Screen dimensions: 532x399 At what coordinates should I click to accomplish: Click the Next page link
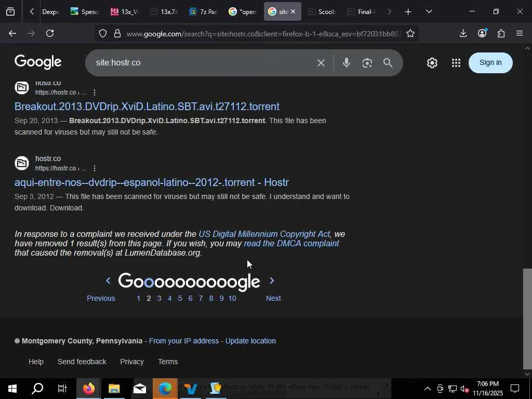click(273, 298)
